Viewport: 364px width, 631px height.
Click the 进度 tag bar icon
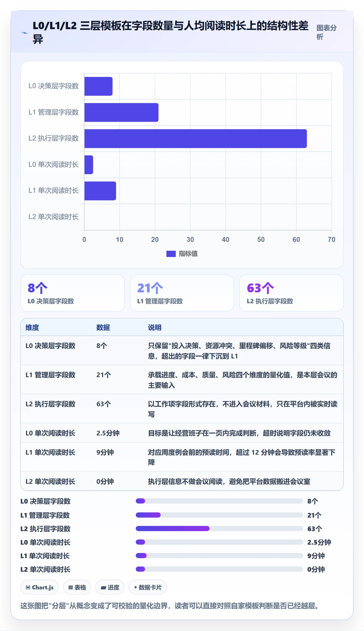pos(103,588)
